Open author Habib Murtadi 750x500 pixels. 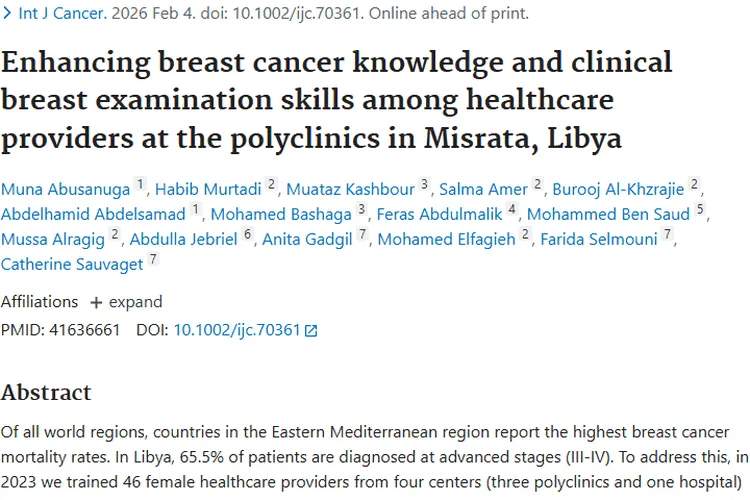tap(208, 187)
